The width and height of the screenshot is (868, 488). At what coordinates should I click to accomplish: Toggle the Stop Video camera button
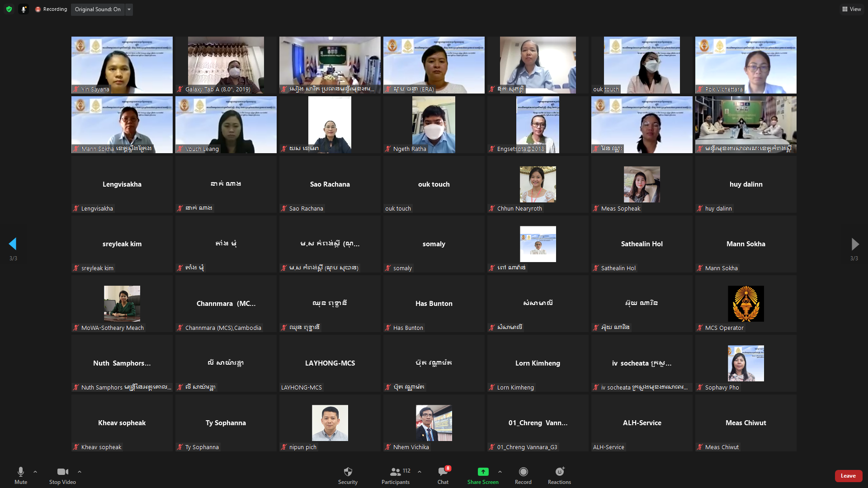[x=62, y=475]
